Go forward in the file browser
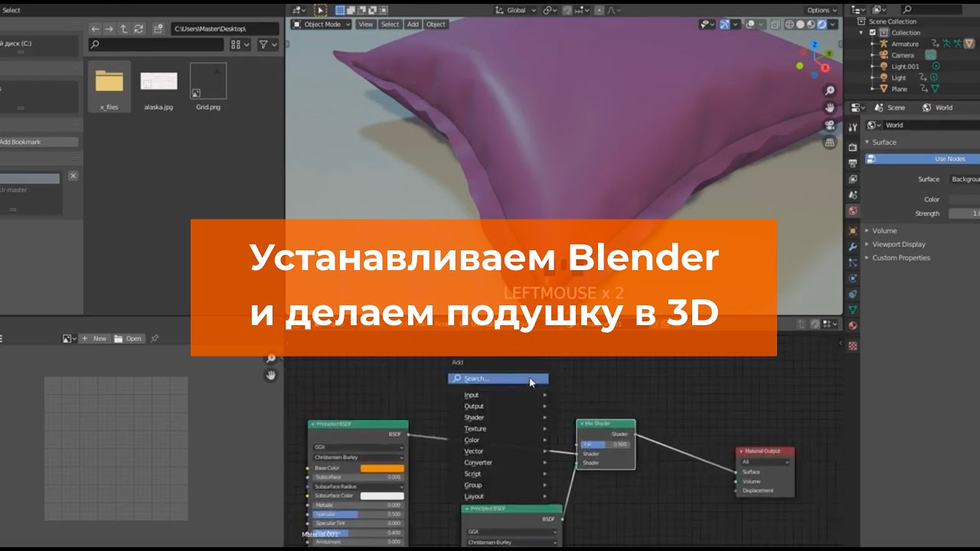The width and height of the screenshot is (980, 551). 109,28
